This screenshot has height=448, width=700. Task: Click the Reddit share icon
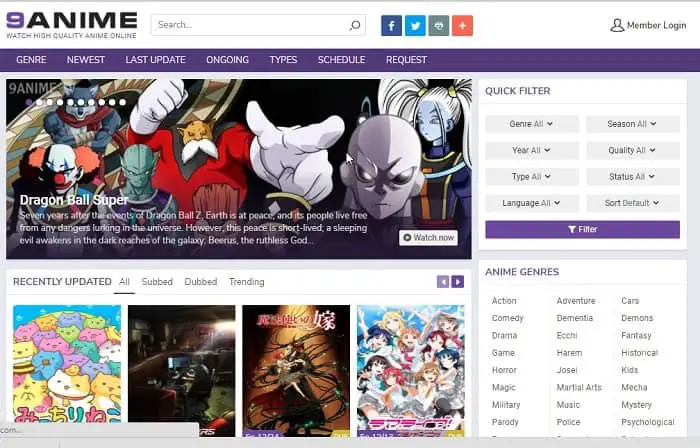439,25
